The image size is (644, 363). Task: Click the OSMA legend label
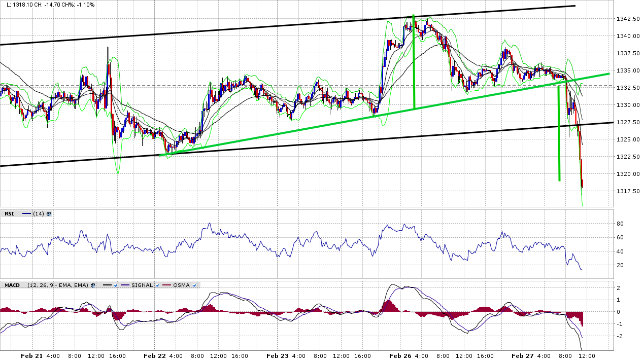(x=182, y=285)
